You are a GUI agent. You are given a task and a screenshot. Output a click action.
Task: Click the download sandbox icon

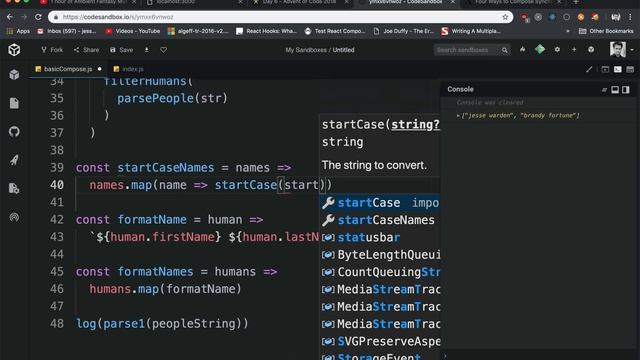[x=147, y=50]
